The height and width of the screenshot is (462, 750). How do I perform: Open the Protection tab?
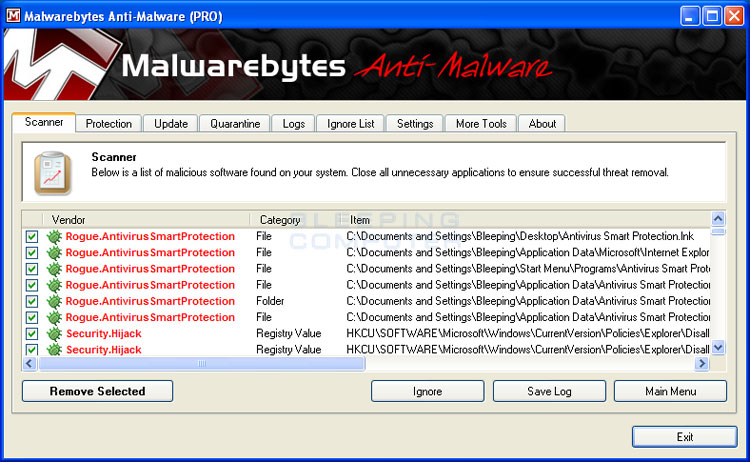pos(109,123)
